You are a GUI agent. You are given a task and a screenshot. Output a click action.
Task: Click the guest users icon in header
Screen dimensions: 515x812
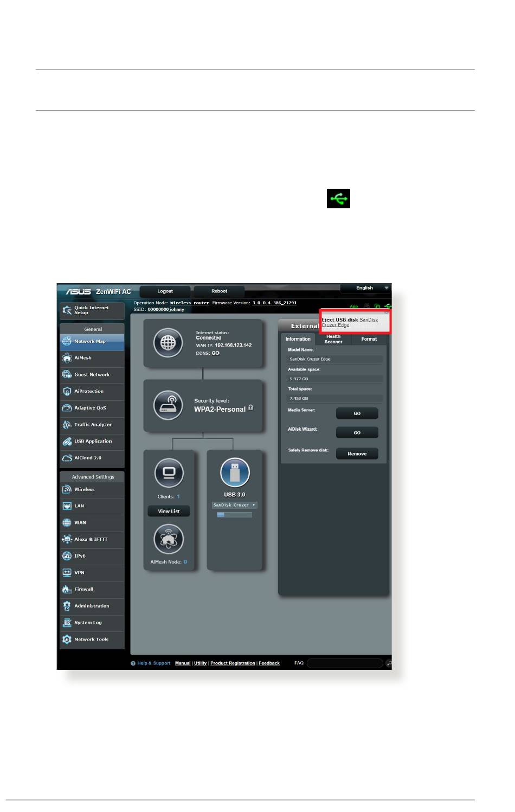[x=367, y=306]
